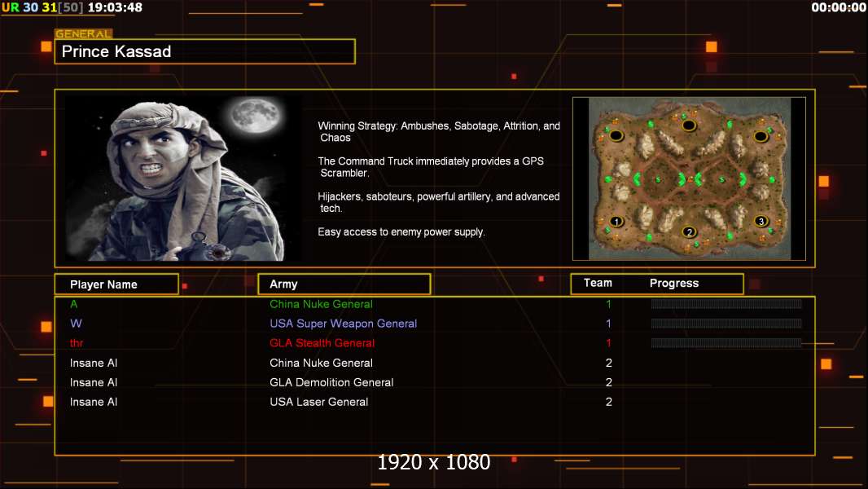
Task: Click the Winning Strategy description line
Action: point(439,132)
